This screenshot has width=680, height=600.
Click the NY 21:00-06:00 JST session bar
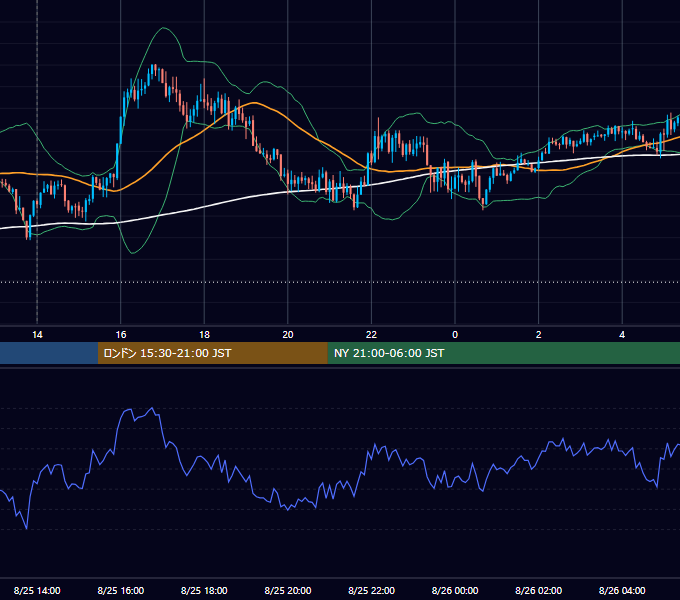click(503, 353)
